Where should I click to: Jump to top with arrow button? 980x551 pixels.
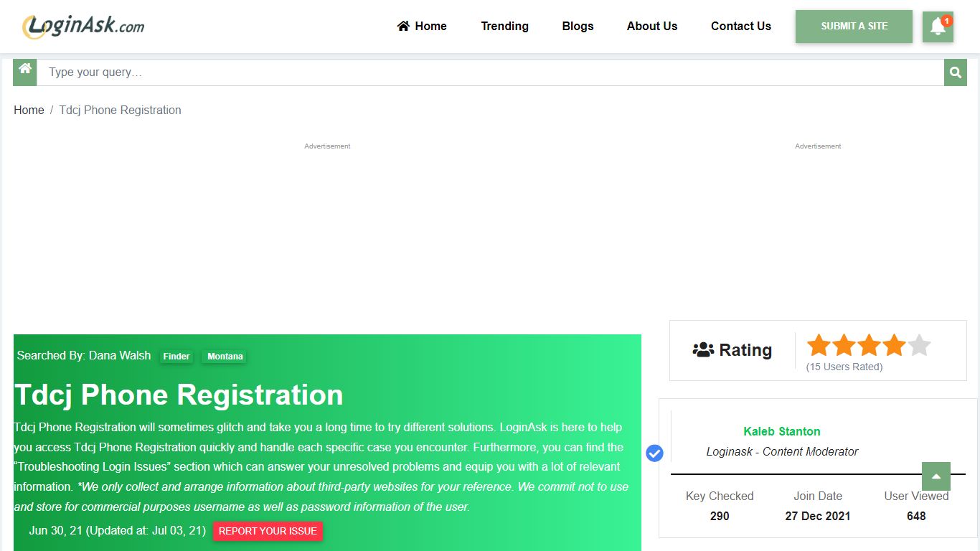click(936, 476)
